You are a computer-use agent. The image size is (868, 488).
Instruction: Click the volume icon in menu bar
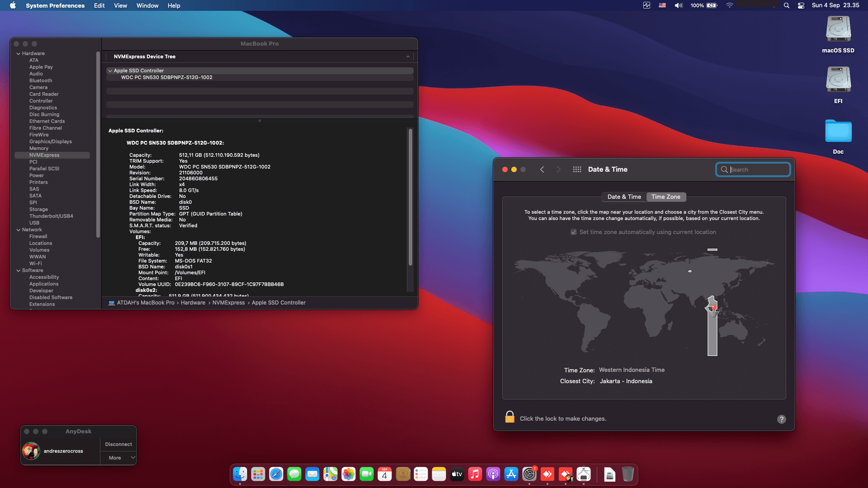679,5
